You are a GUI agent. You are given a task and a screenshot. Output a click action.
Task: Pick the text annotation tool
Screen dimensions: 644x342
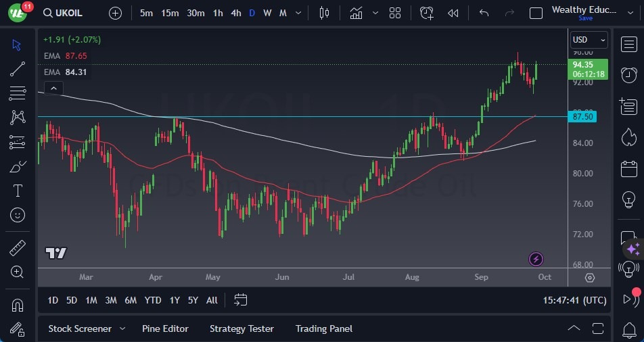click(x=18, y=191)
